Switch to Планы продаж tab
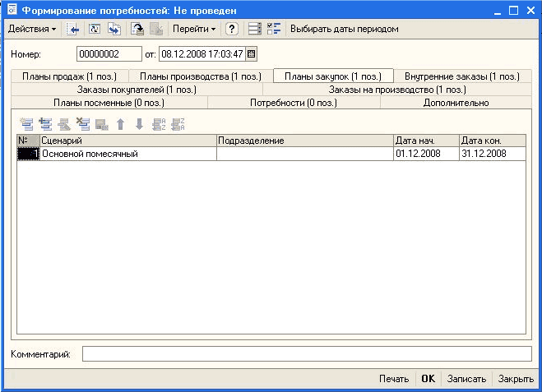The width and height of the screenshot is (542, 392). [69, 76]
